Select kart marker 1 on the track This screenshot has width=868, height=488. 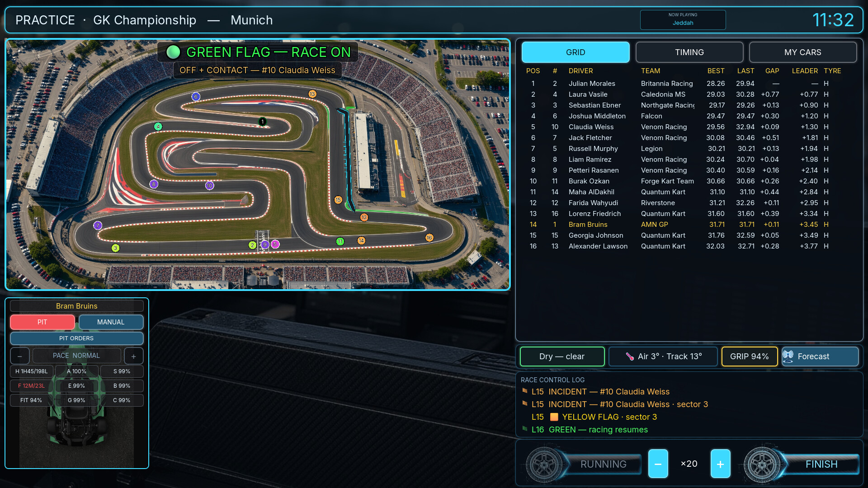tap(262, 122)
